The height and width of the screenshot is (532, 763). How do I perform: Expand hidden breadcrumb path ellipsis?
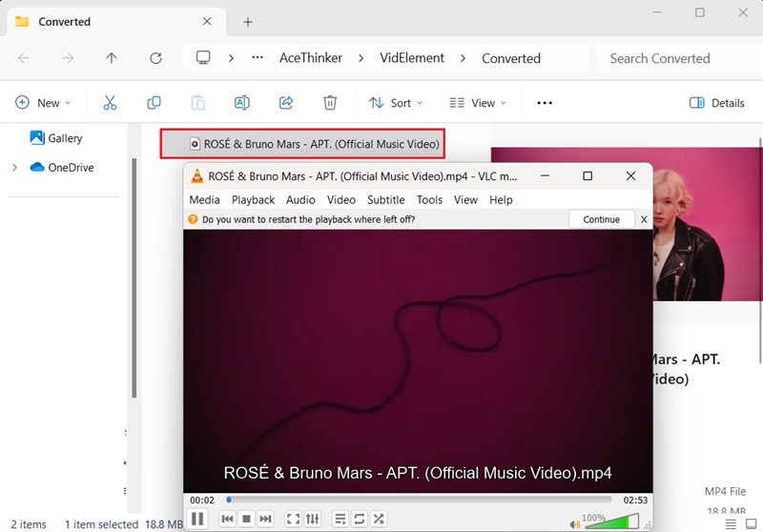258,58
